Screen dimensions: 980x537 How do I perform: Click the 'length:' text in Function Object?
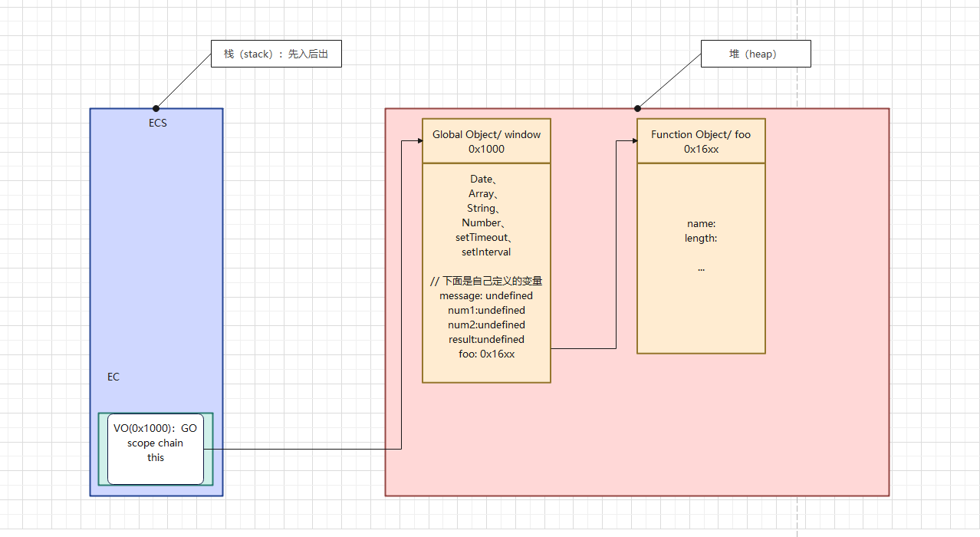point(701,239)
